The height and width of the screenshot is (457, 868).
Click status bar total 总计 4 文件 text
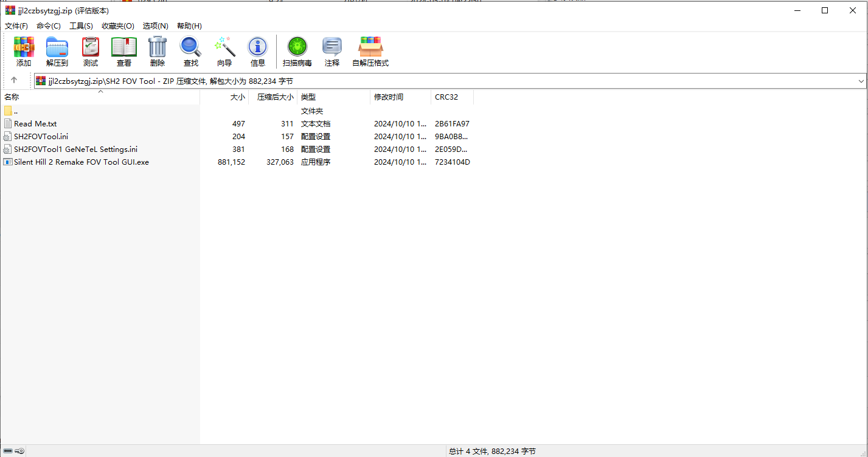[x=492, y=451]
